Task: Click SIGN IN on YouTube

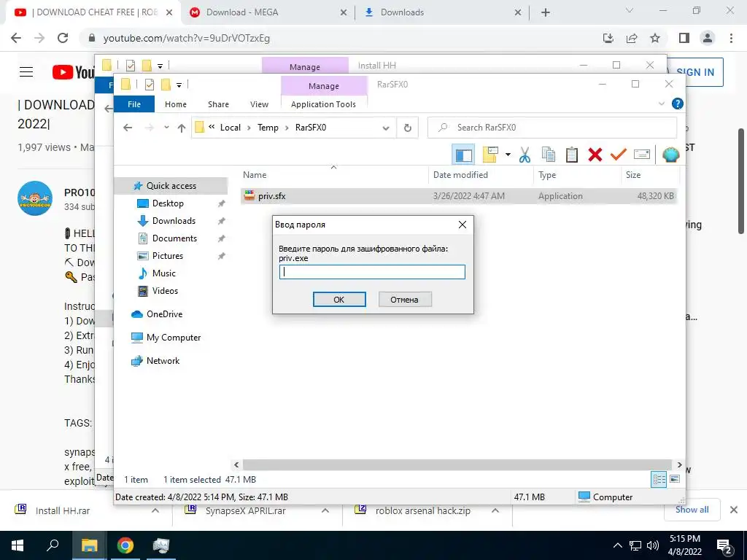Action: pyautogui.click(x=695, y=72)
